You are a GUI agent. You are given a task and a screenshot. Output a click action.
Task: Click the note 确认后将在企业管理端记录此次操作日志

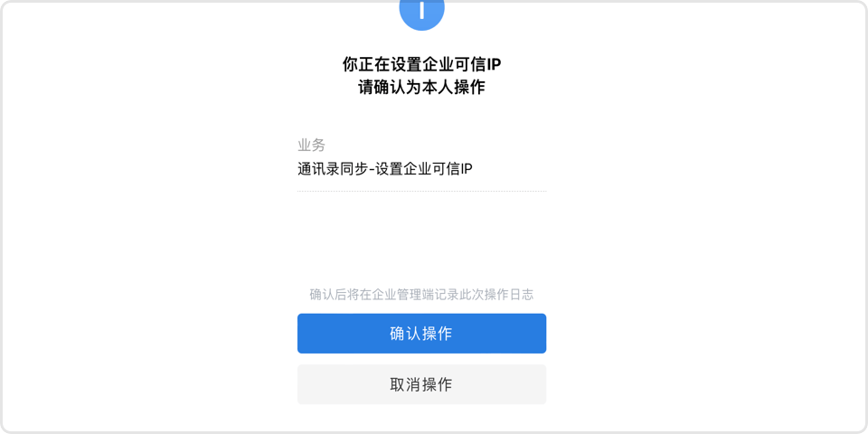point(422,295)
